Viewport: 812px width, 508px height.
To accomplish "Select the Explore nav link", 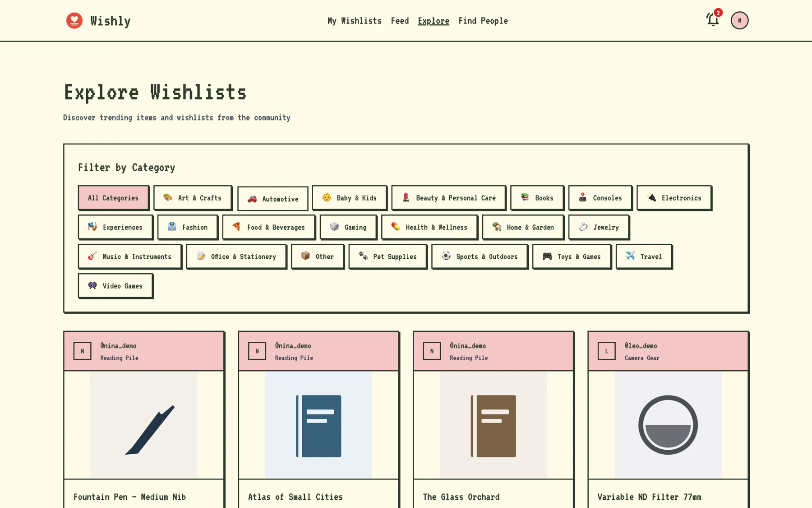I will 433,21.
